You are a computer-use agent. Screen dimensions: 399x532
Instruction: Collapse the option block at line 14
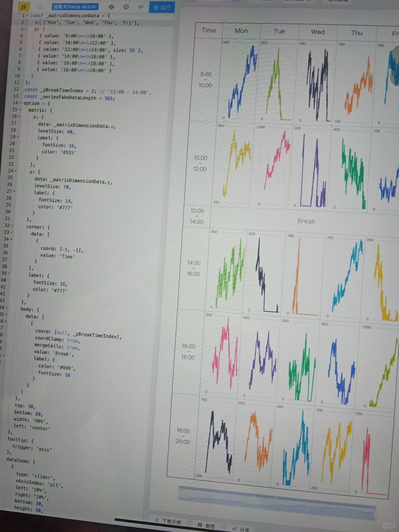(20, 103)
